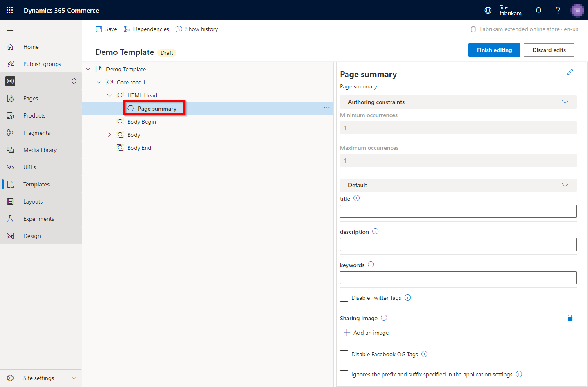Open the user profile avatar

[578, 10]
